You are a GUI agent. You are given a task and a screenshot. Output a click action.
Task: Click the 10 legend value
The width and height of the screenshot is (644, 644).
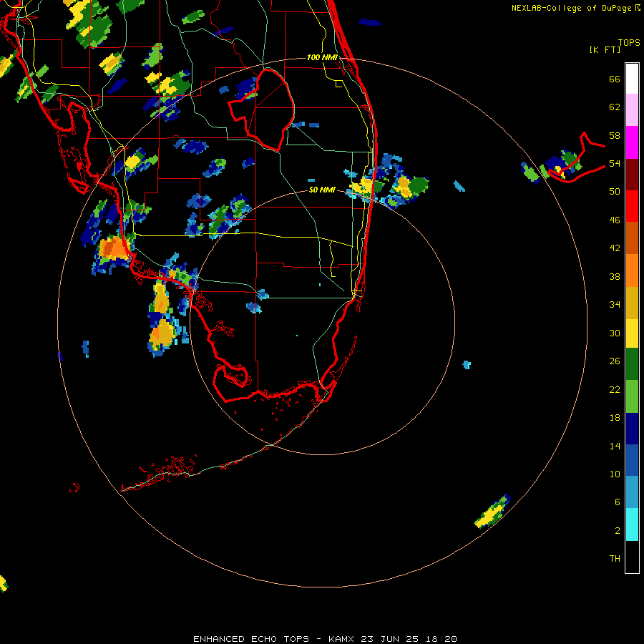(x=615, y=474)
